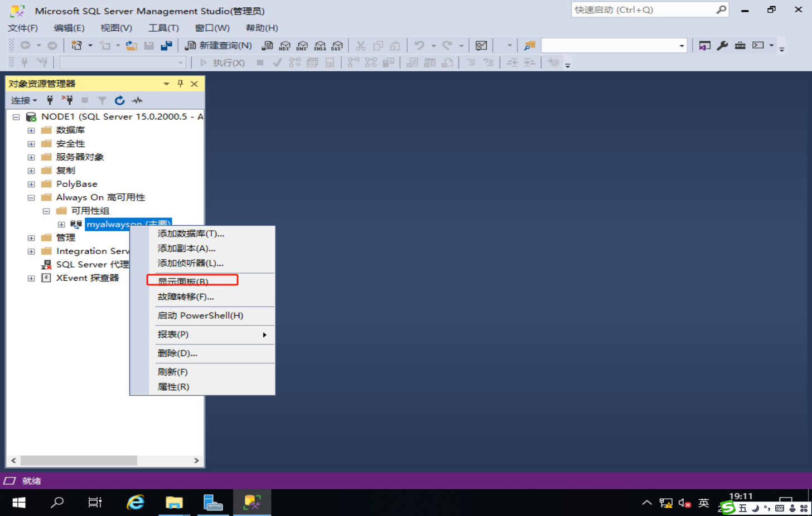Open Properties window via wrench icon
The width and height of the screenshot is (812, 516).
tap(722, 46)
